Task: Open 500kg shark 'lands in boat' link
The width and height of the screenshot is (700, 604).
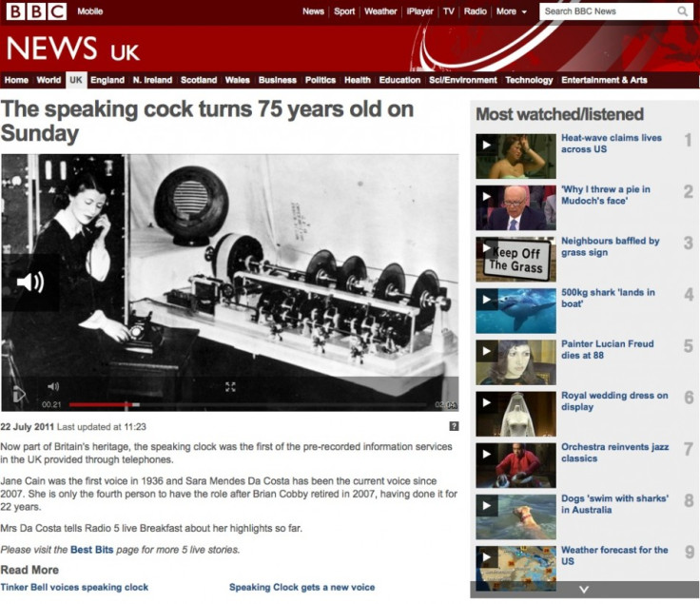Action: tap(608, 298)
